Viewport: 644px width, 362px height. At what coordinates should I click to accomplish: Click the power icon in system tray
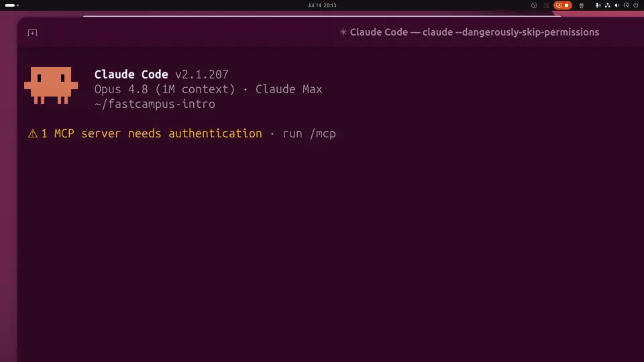(636, 5)
